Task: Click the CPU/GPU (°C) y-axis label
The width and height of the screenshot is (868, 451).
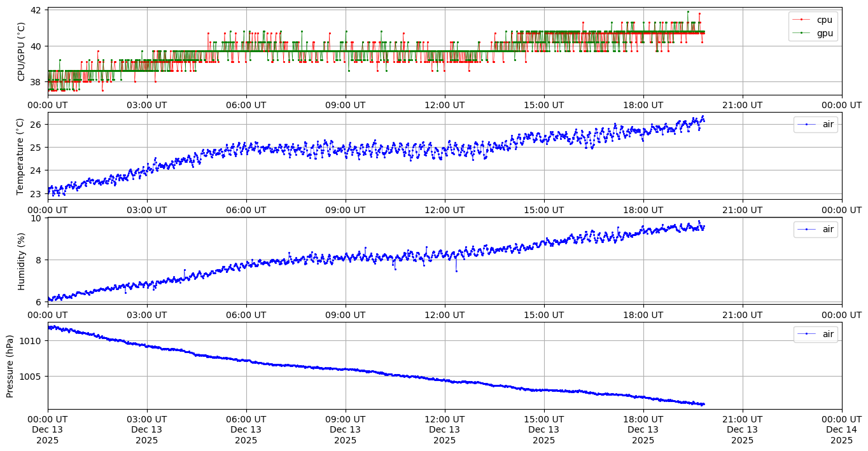Action: coord(21,52)
